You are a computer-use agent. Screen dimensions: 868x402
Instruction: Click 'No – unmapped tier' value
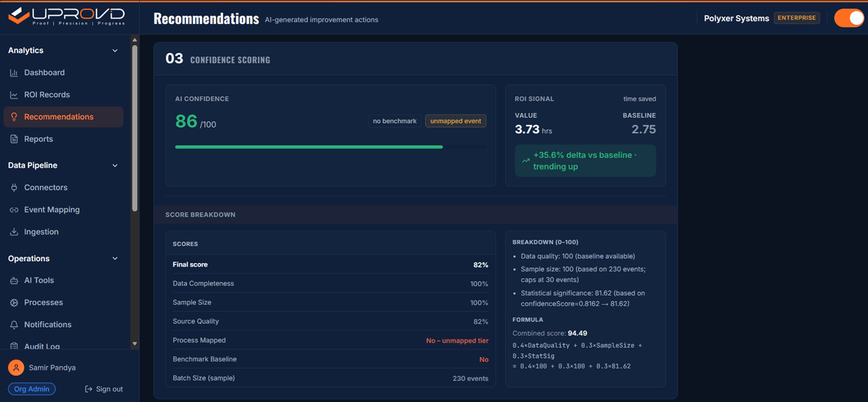(457, 341)
